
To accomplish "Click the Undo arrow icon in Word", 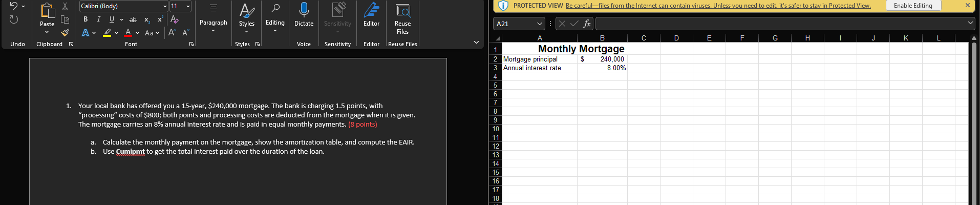I will coord(13,6).
